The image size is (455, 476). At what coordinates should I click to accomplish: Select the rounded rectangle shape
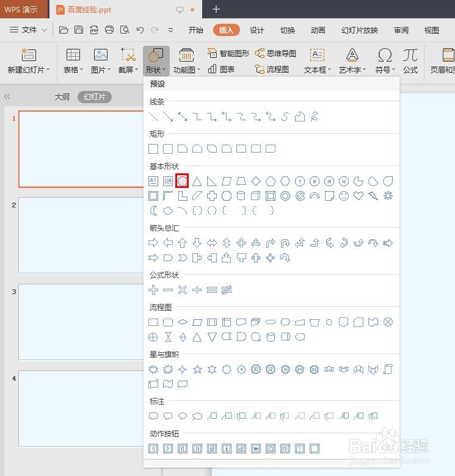pyautogui.click(x=168, y=149)
